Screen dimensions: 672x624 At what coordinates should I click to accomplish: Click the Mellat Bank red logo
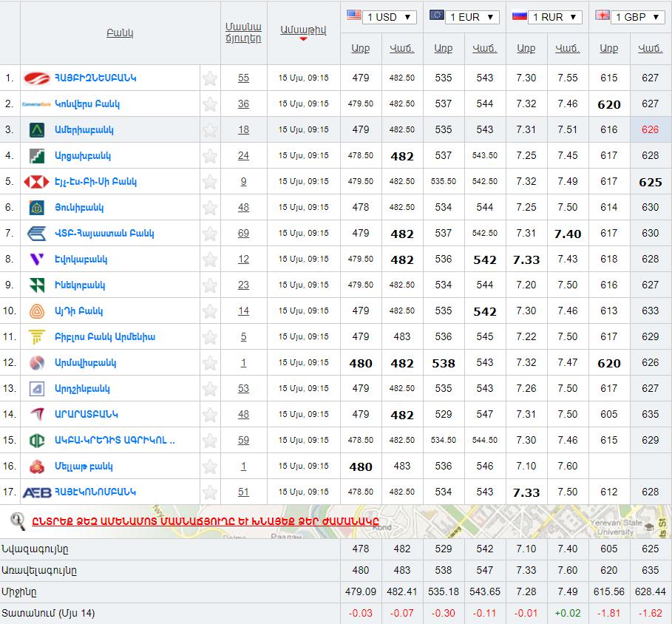(36, 467)
